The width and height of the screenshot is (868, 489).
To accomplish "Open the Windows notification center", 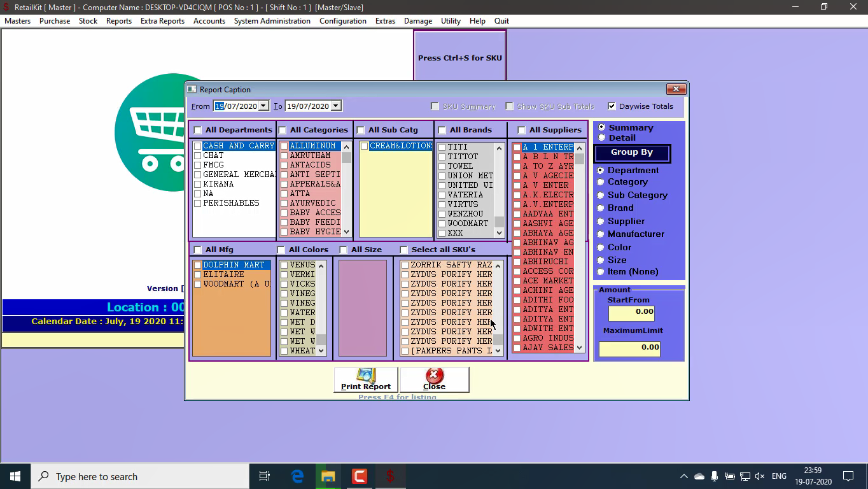I will pos(848,476).
